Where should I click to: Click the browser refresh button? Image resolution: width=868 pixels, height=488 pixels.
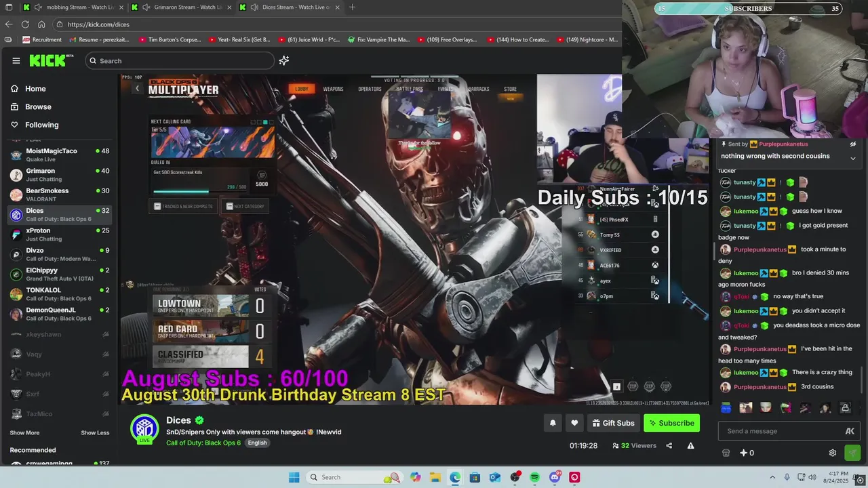point(25,24)
